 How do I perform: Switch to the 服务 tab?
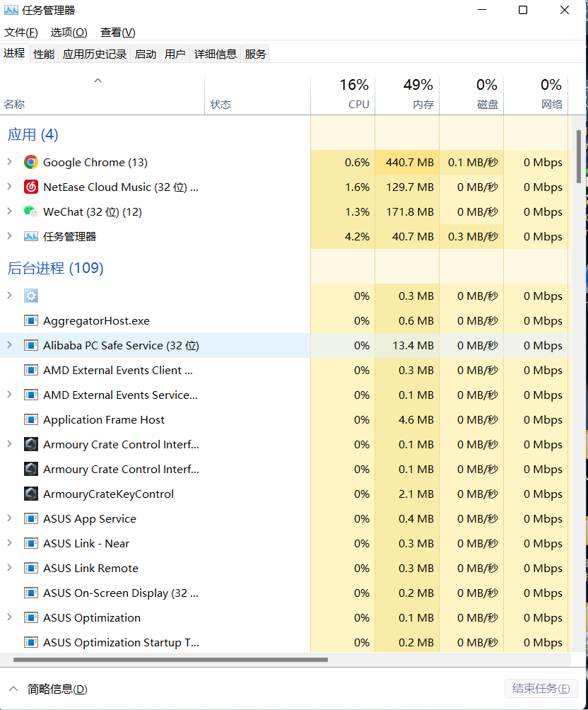[255, 54]
